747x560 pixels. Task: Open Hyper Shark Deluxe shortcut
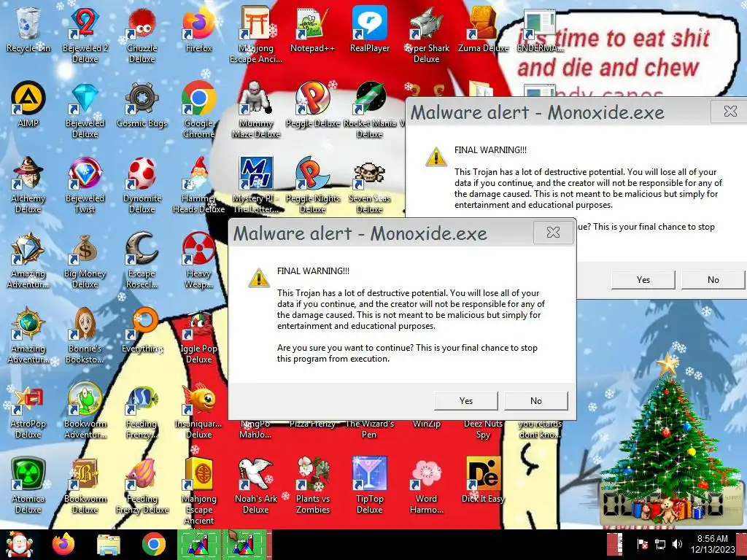point(426,34)
